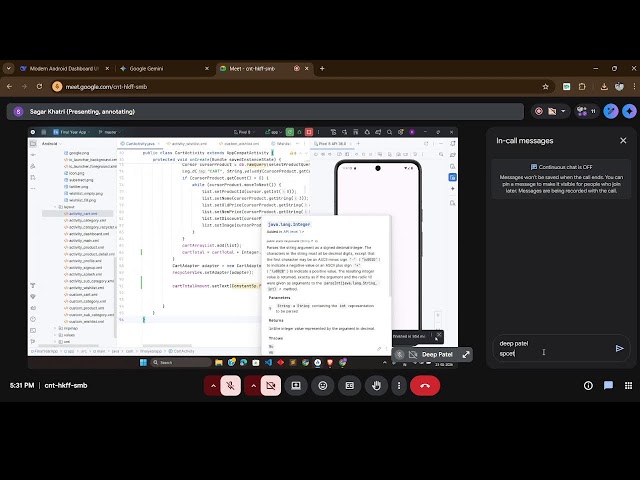Expand the Android project view dropdown
The image size is (640, 480).
(52, 144)
